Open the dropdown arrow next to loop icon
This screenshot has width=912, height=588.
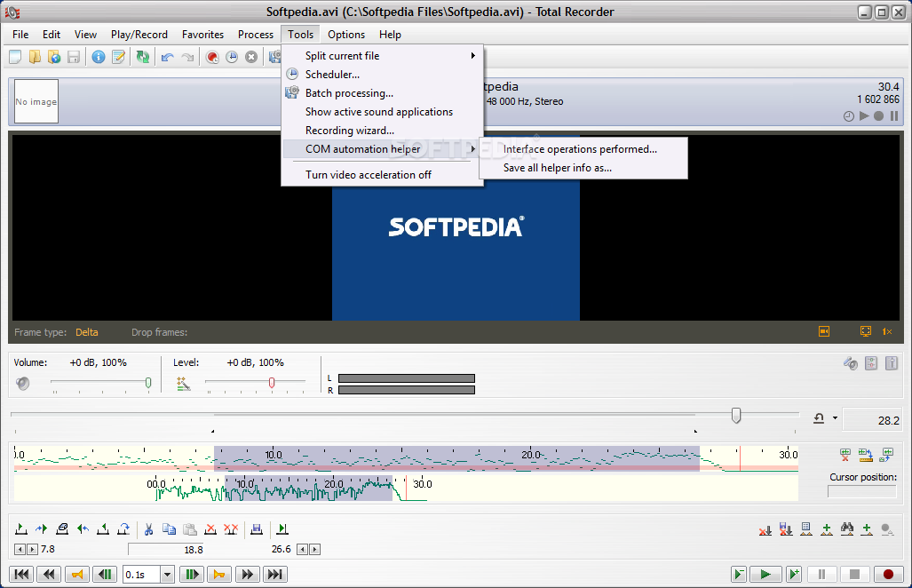tap(836, 418)
